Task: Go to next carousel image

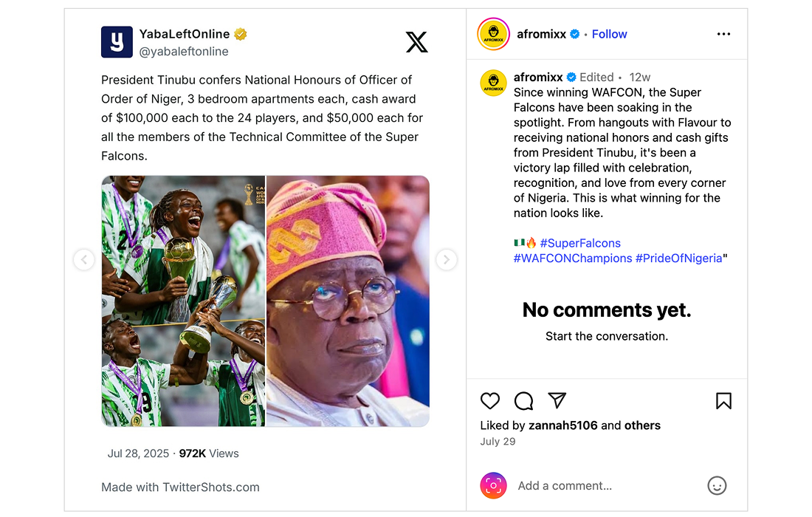Action: point(446,260)
